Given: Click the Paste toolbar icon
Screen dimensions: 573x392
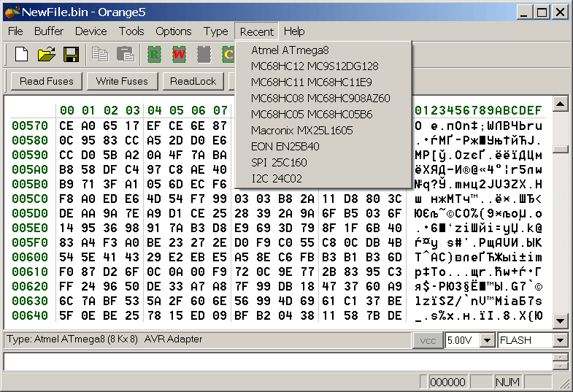Looking at the screenshot, I should 126,55.
